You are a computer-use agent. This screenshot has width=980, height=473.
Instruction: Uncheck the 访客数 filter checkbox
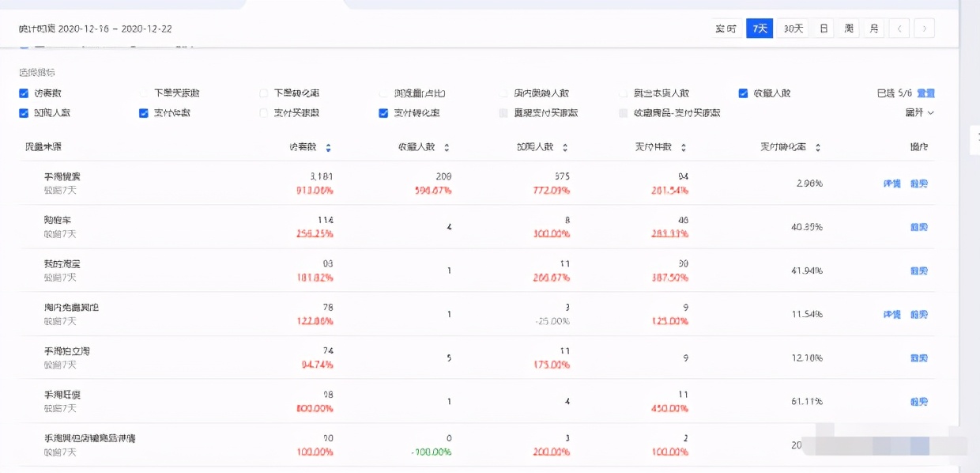coord(24,93)
